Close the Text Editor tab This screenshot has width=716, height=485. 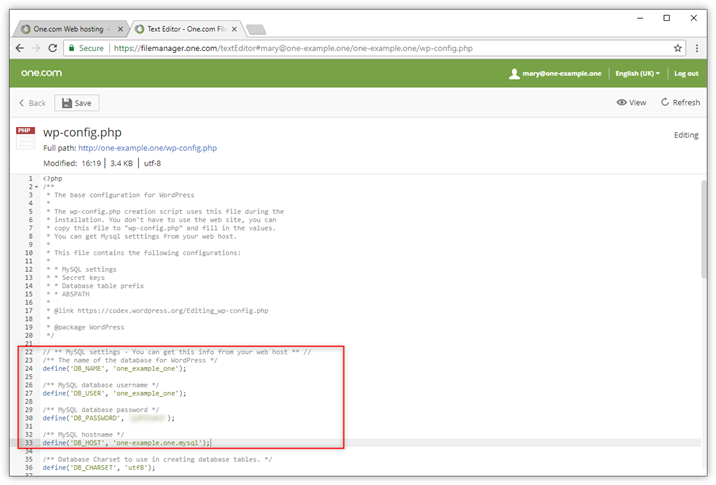(x=234, y=29)
